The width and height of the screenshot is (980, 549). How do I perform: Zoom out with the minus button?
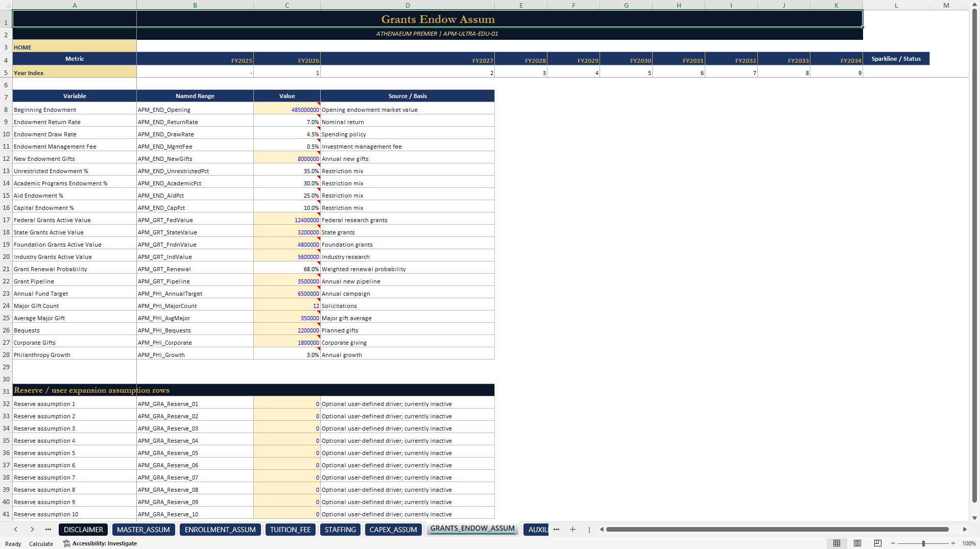(893, 543)
